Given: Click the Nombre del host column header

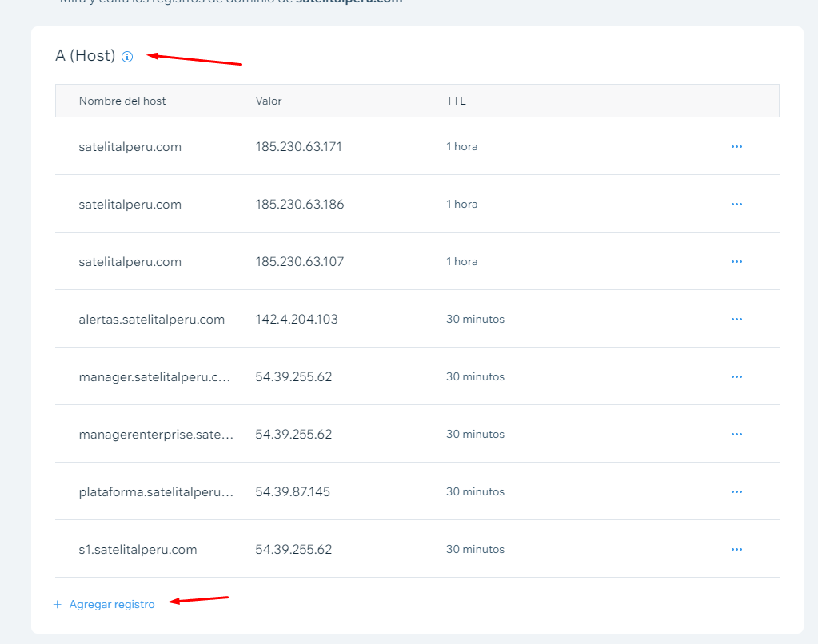Looking at the screenshot, I should (x=122, y=101).
